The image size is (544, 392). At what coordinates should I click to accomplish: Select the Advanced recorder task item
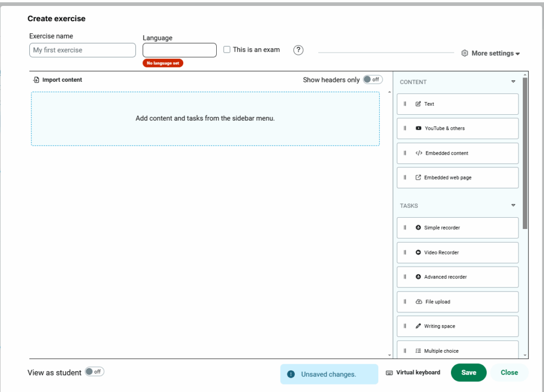coord(457,277)
